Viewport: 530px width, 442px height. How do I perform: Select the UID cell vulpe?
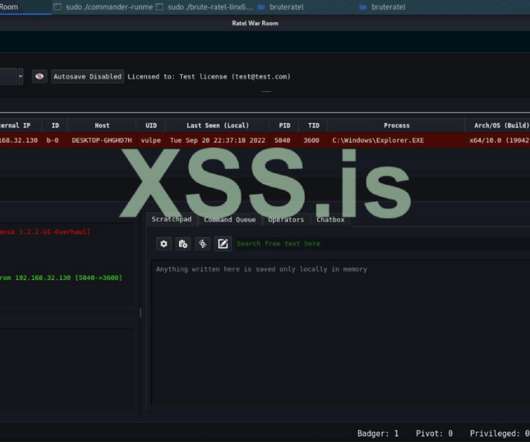[x=151, y=140]
